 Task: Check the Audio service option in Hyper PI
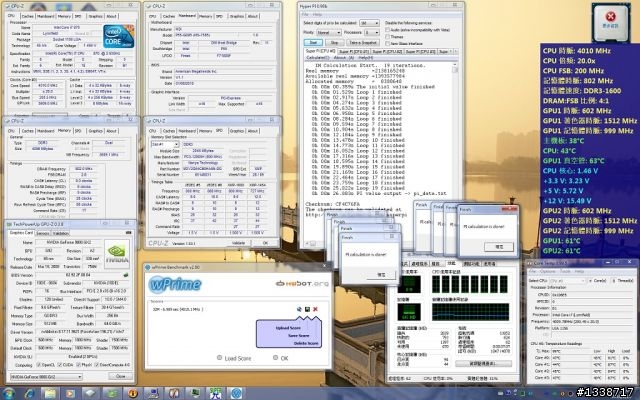[x=388, y=30]
